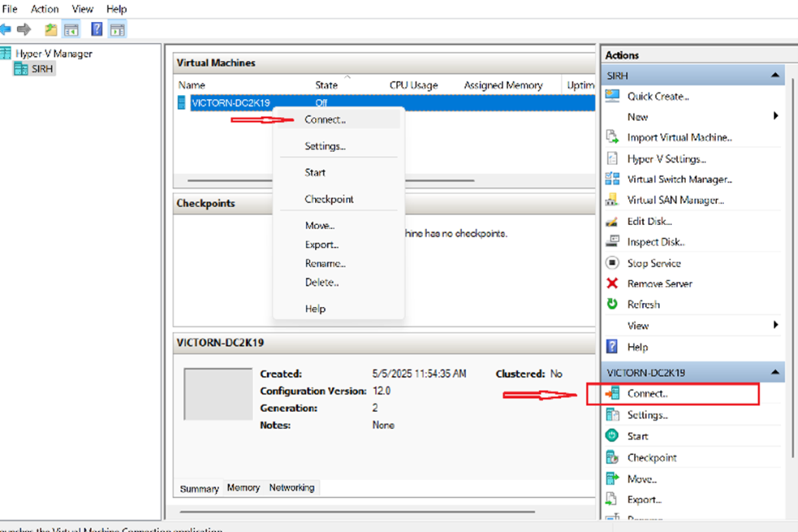Sort by the Assigned Memory column header
This screenshot has height=532, width=798.
503,85
